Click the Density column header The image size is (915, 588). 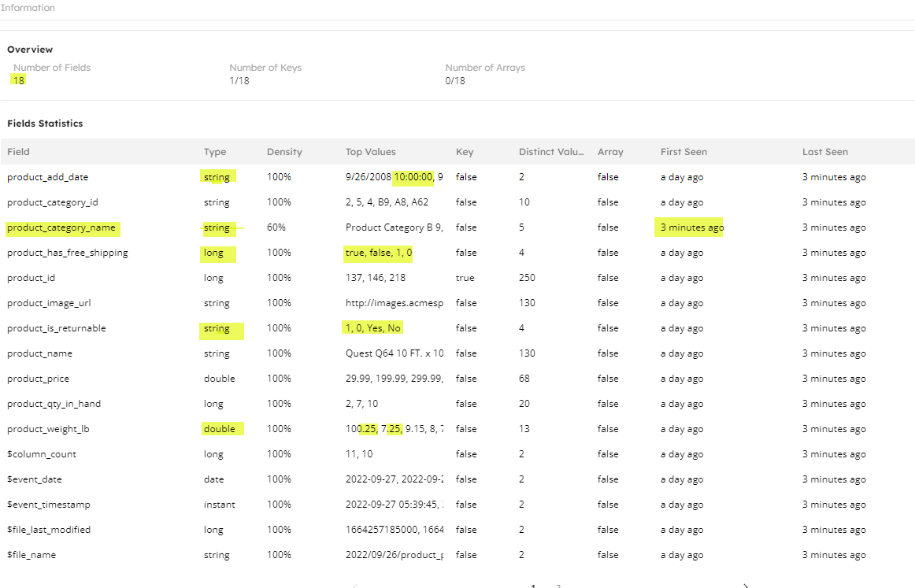[283, 151]
